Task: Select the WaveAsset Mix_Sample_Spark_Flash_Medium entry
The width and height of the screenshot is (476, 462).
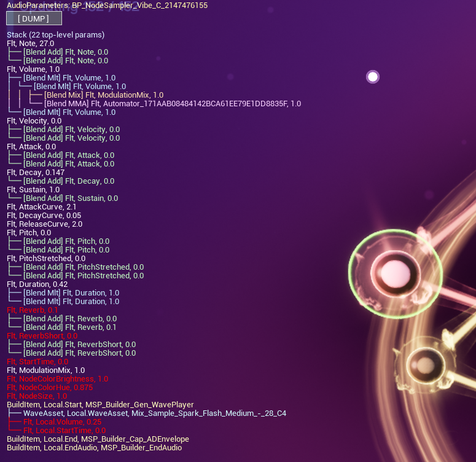Action: coord(155,413)
